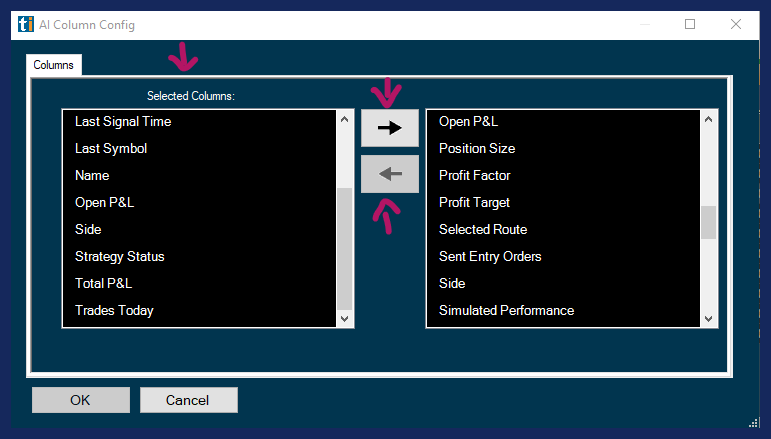
Task: Maximize the AI Column Config window
Action: (690, 24)
